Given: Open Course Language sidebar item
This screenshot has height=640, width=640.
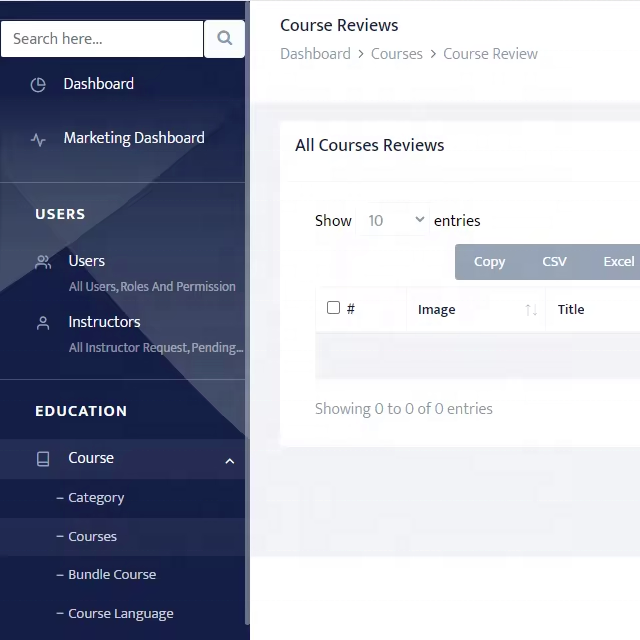Looking at the screenshot, I should [120, 614].
